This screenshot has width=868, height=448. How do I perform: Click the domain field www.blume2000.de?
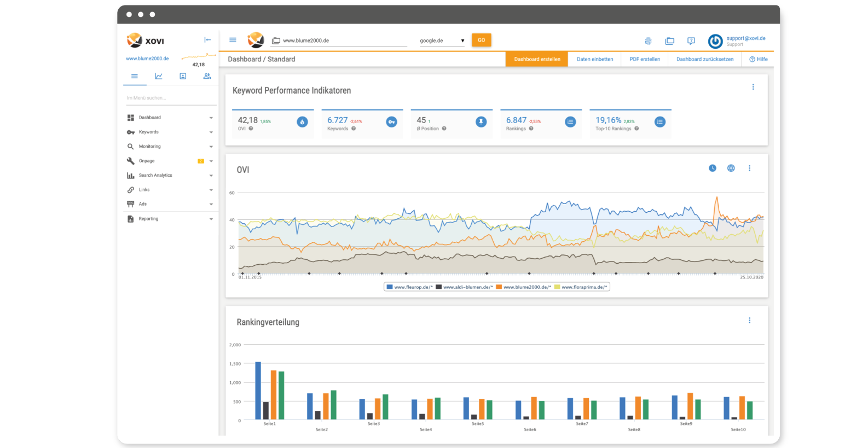pos(339,40)
